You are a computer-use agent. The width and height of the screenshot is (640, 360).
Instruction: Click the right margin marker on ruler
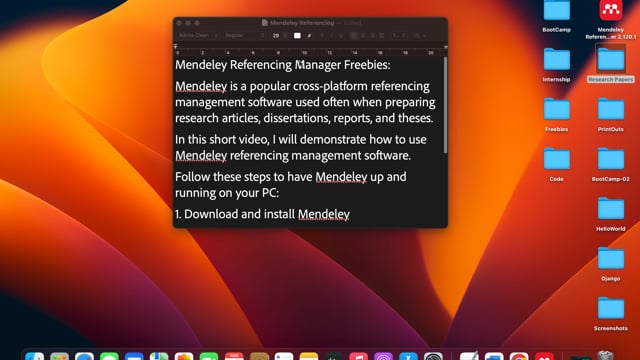tap(446, 47)
